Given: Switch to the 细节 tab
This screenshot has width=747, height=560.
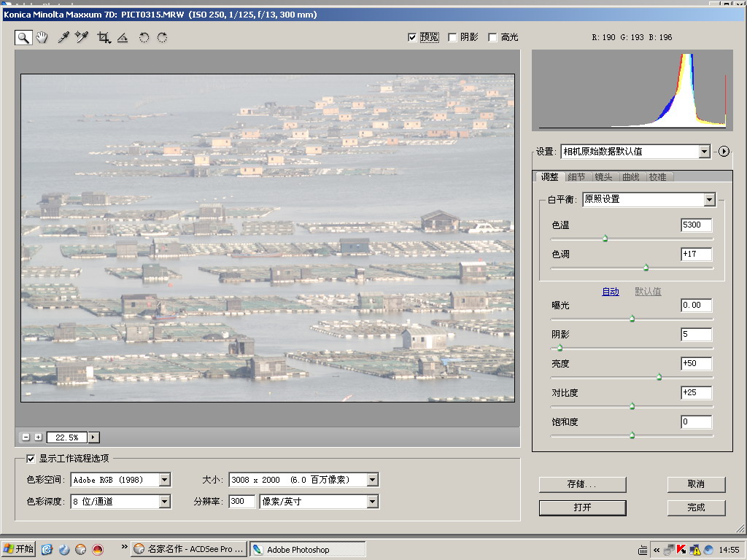Looking at the screenshot, I should [x=576, y=176].
